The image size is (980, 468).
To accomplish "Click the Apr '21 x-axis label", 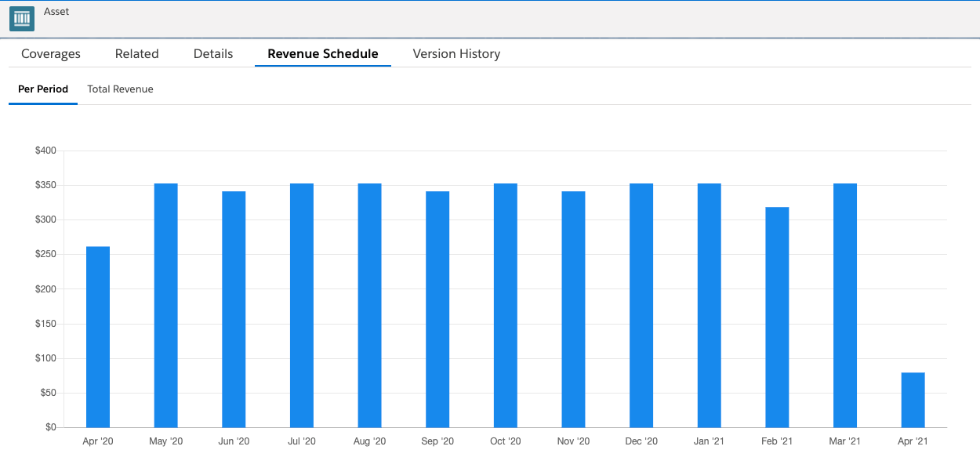I will pyautogui.click(x=913, y=441).
